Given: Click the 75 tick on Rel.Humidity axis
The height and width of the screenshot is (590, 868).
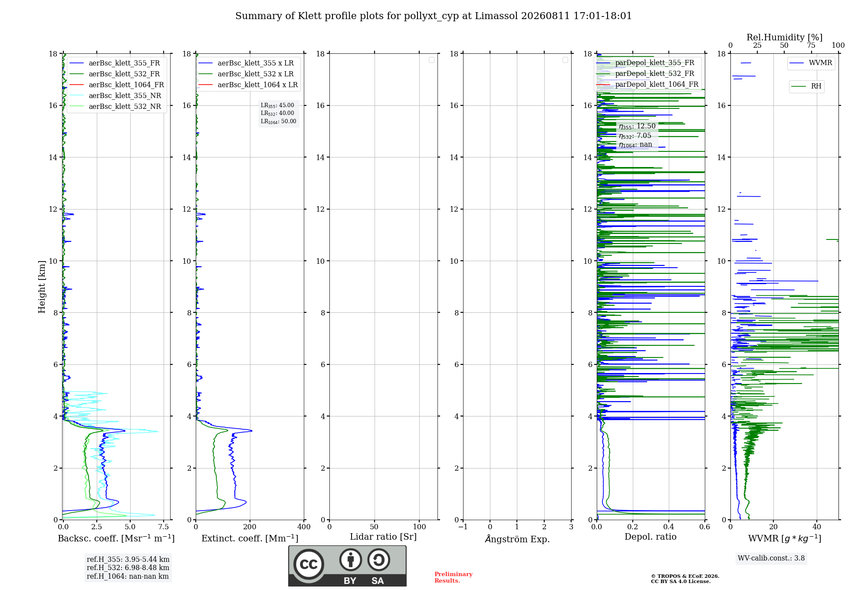Looking at the screenshot, I should [x=811, y=46].
